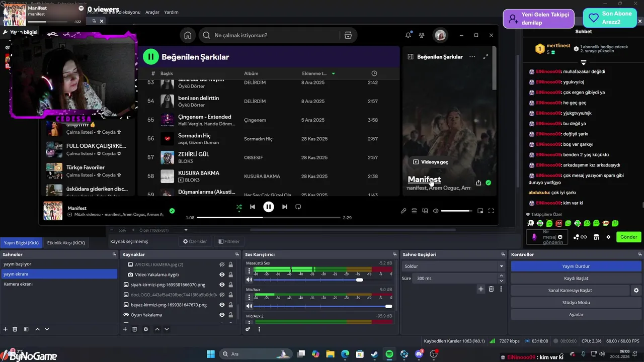Add a new scene with plus icon
The image size is (644, 362).
6,329
